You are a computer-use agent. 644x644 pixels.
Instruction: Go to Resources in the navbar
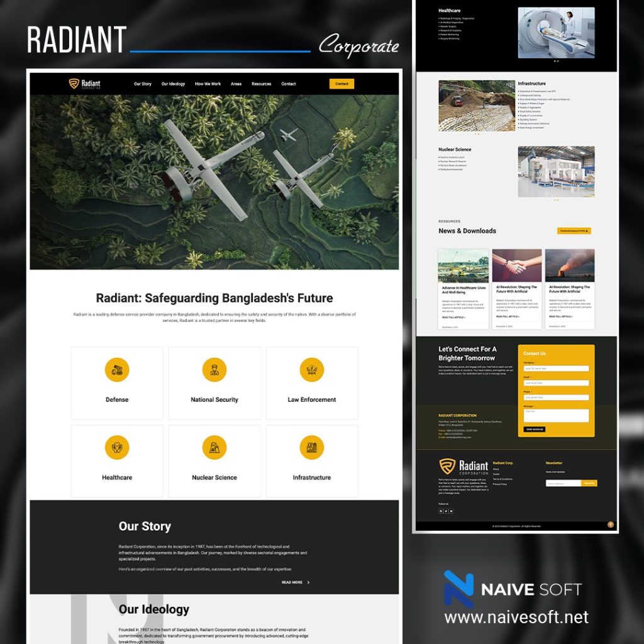point(262,84)
